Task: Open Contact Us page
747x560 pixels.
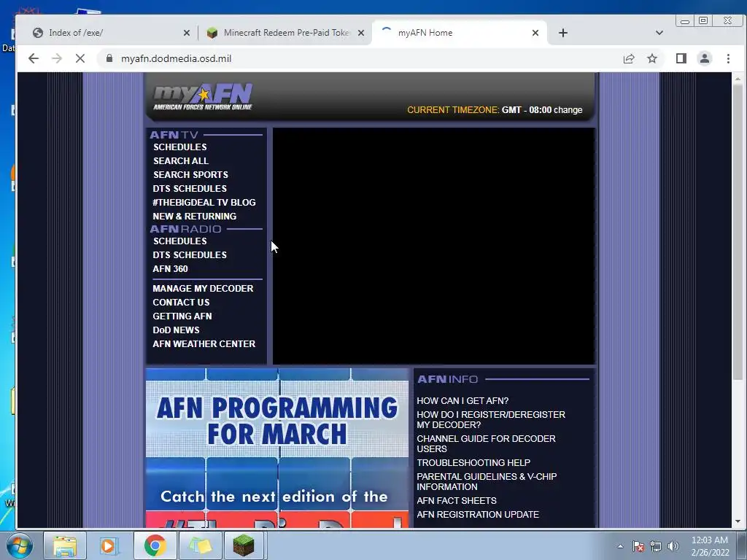Action: (x=181, y=303)
